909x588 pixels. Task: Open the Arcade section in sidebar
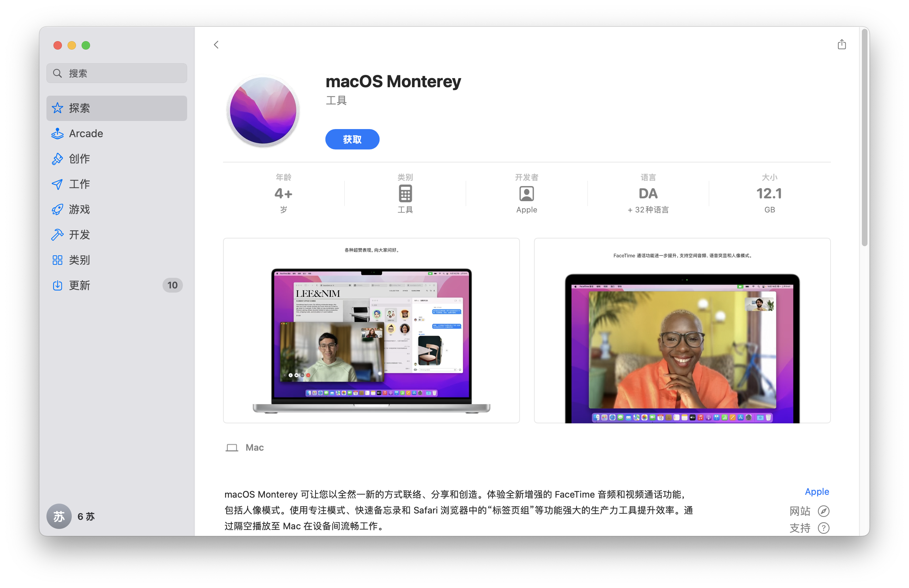coord(86,134)
